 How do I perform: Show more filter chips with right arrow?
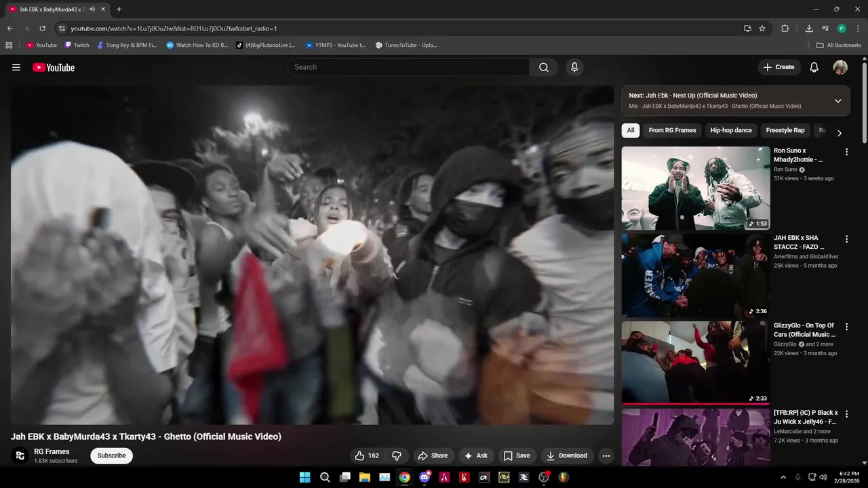coord(840,133)
